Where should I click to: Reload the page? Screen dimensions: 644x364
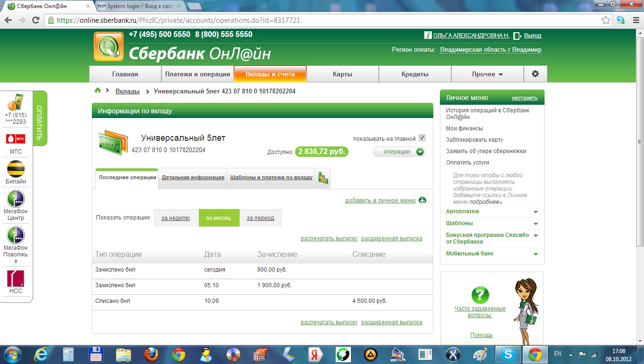(36, 20)
